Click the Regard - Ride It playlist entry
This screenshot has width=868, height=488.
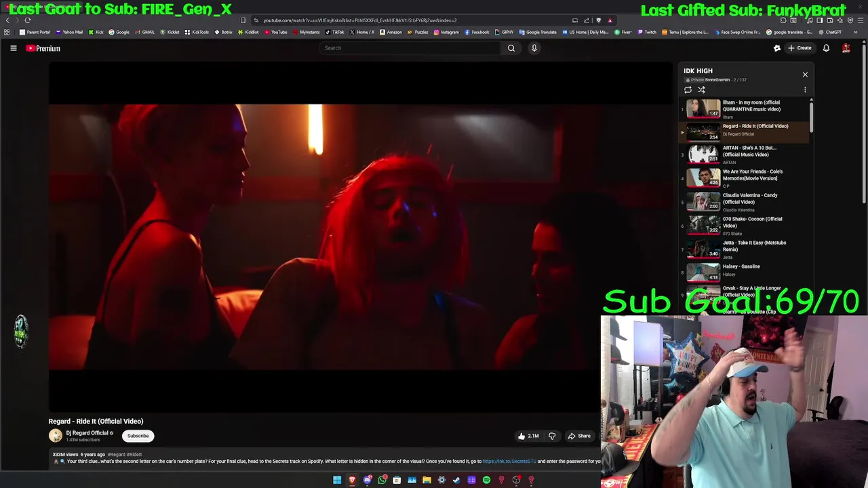click(x=744, y=131)
